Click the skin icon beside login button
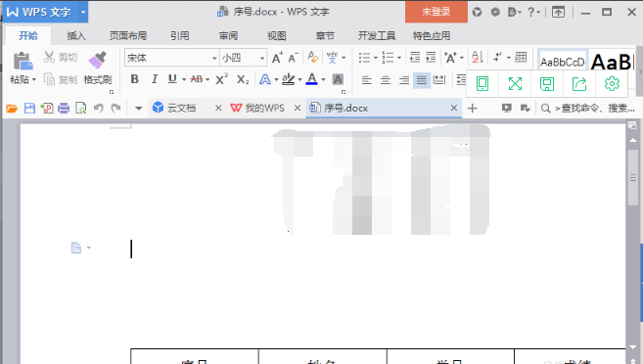Viewport: 643px width, 364px height. pos(477,12)
